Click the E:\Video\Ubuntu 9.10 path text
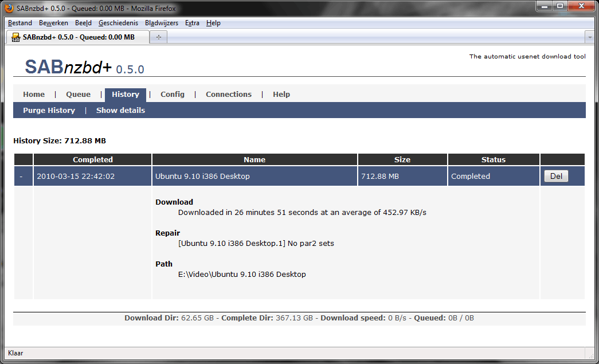This screenshot has width=599, height=364. click(242, 274)
